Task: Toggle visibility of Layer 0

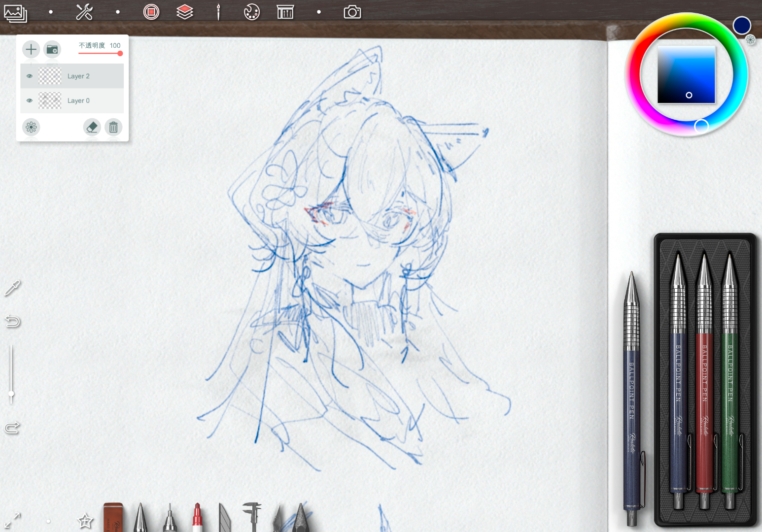Action: 30,100
